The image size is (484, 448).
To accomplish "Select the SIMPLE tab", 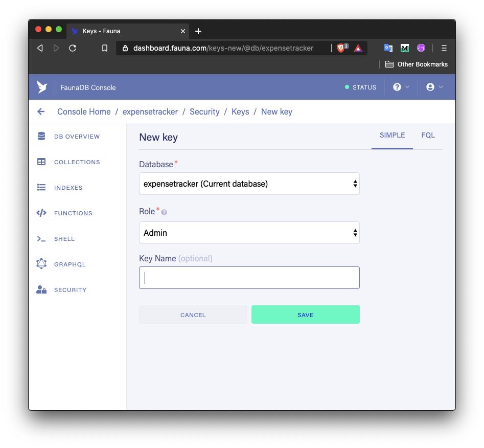I will [x=392, y=135].
